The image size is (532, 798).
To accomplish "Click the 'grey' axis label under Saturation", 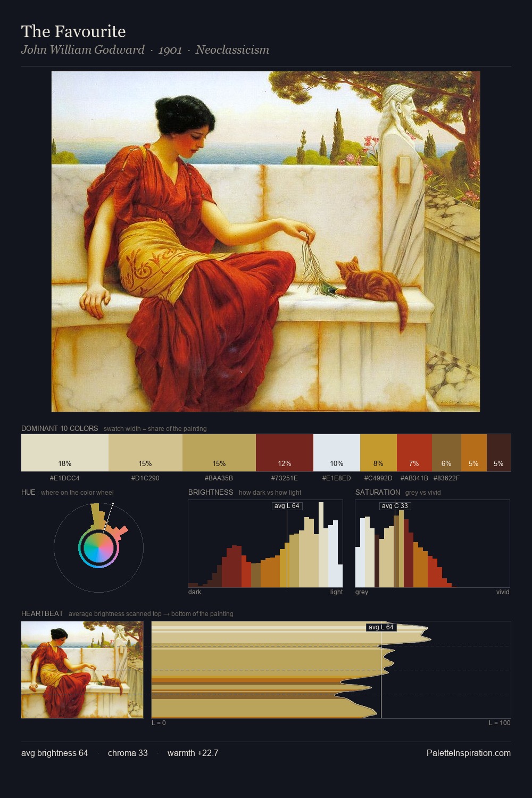I will 362,592.
